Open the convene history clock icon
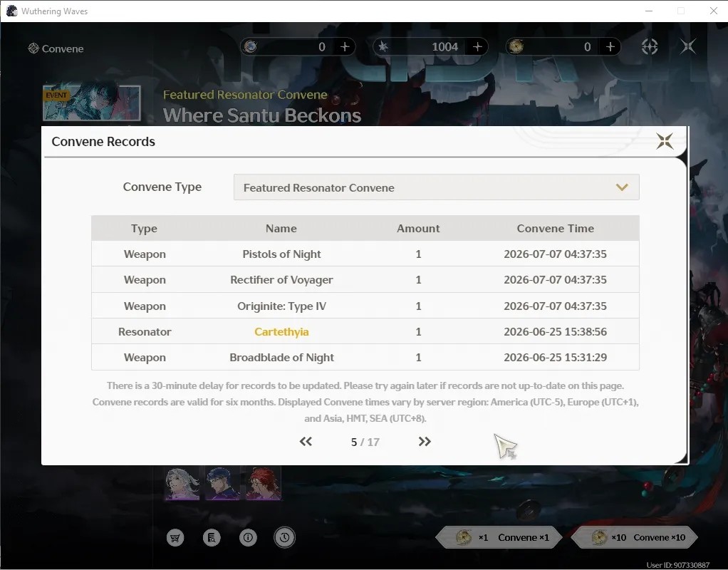Viewport: 728px width, 570px height. click(284, 537)
